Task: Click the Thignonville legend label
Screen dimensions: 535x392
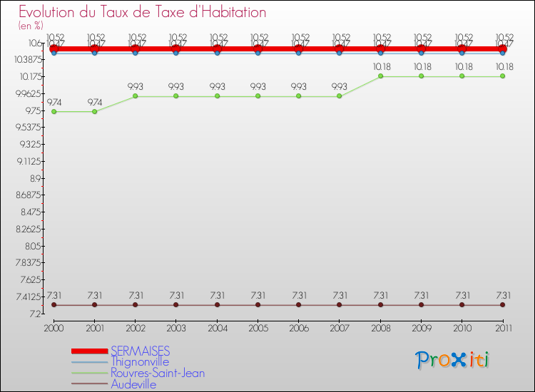Action: coord(140,361)
